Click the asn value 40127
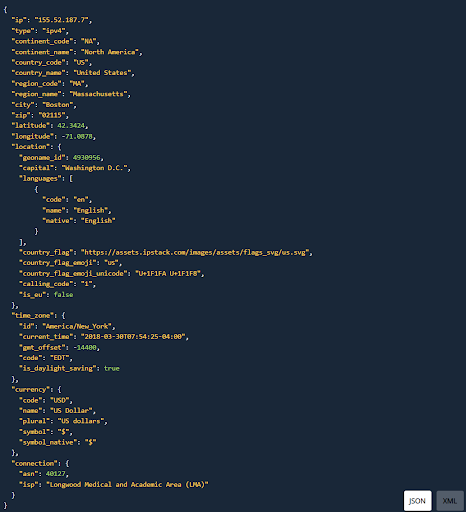Screen dimensions: 466x512 (x=55, y=474)
